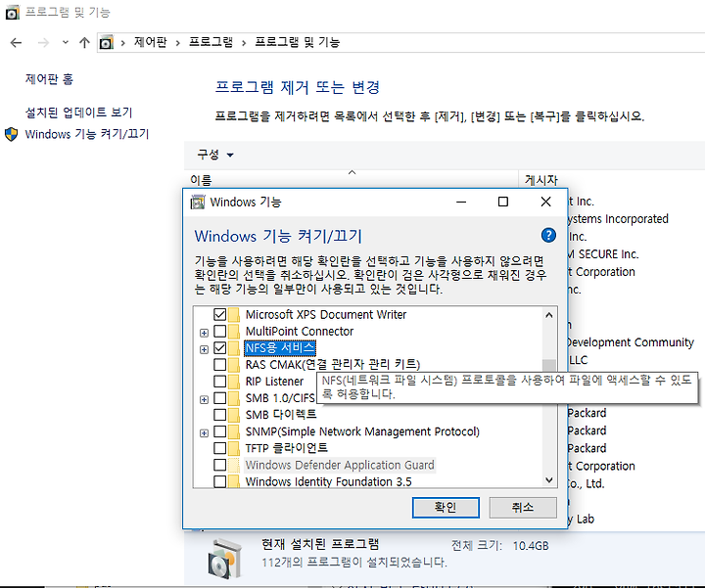Check Windows Identity Foundation 3.5 checkbox
Screen dimensions: 705x588
(x=220, y=481)
